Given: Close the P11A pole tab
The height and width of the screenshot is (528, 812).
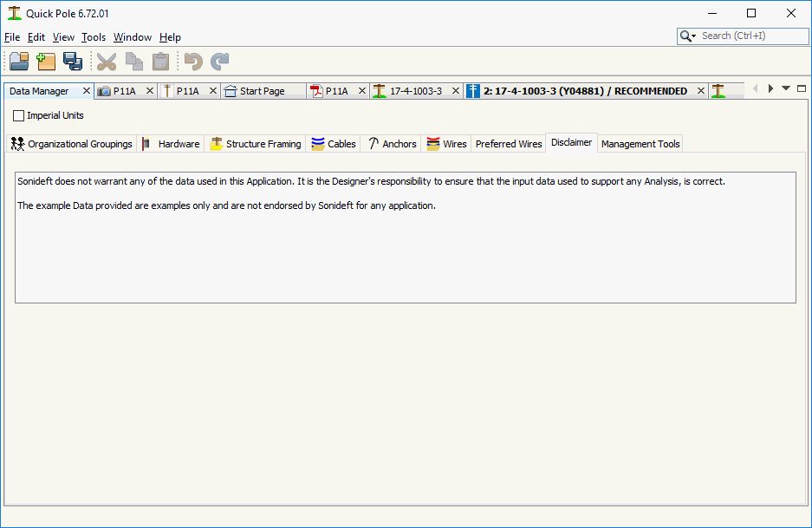Looking at the screenshot, I should point(213,91).
